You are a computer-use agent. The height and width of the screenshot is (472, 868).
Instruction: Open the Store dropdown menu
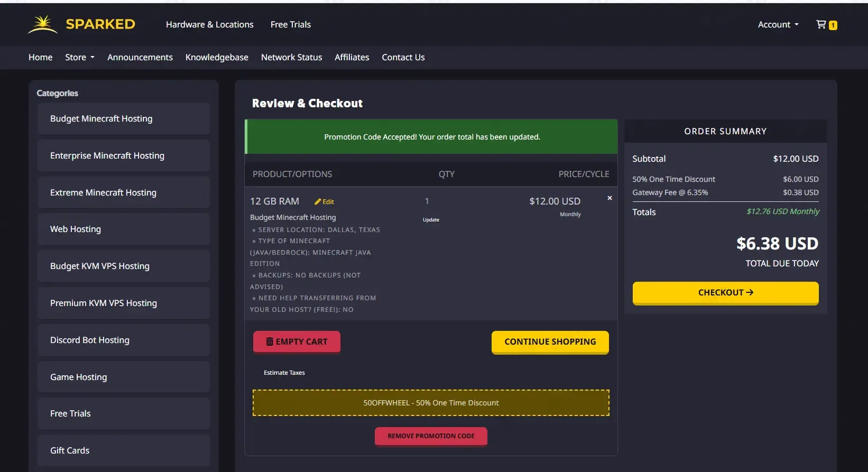coord(80,57)
